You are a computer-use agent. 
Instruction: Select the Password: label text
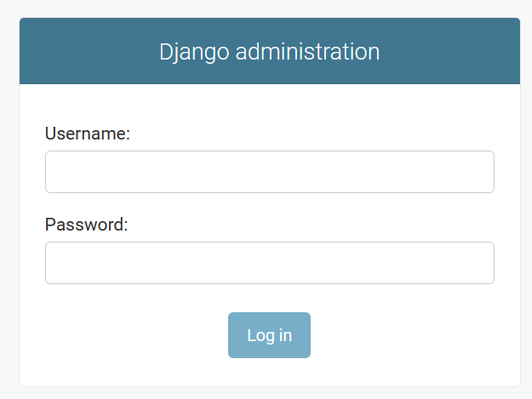[87, 225]
